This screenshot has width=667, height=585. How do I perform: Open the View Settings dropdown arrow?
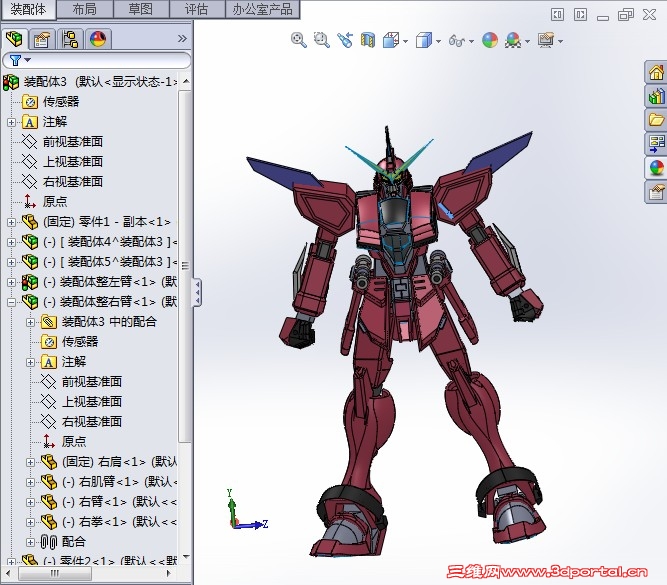point(561,42)
